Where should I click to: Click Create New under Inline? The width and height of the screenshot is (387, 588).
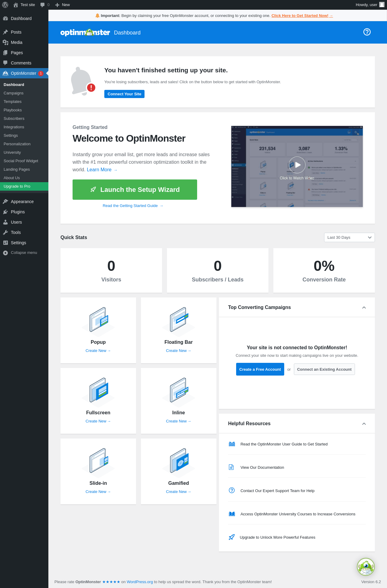(179, 421)
